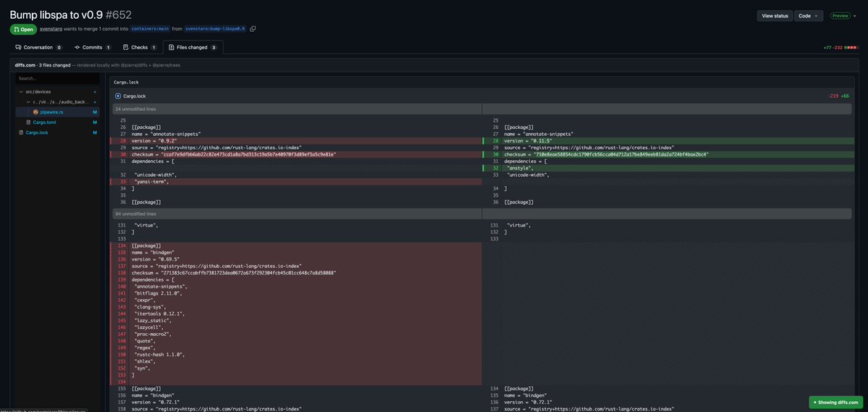
Task: Open Cargo.lock in the file tree
Action: click(x=37, y=133)
